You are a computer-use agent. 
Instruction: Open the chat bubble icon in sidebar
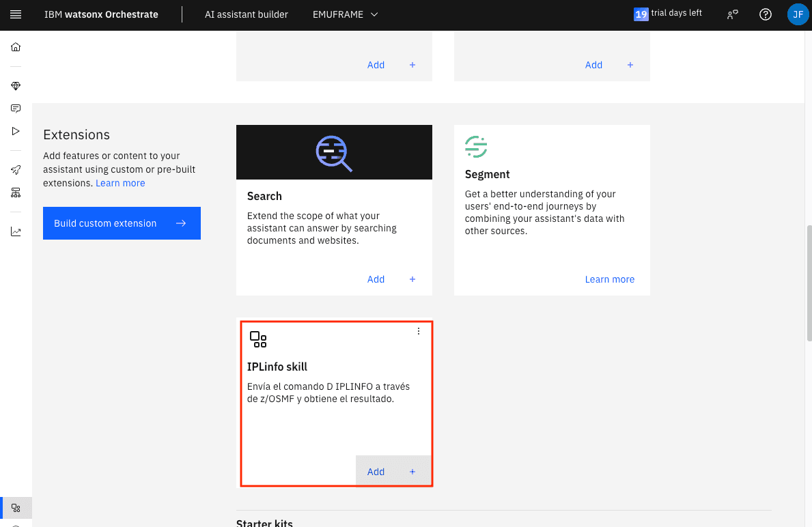(16, 109)
